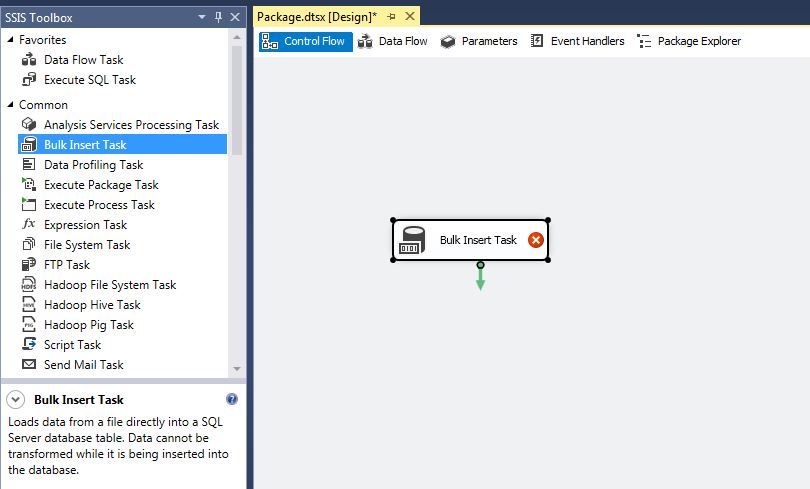Open the SSIS Toolbox window options dropdown
The width and height of the screenshot is (810, 489).
coord(202,17)
